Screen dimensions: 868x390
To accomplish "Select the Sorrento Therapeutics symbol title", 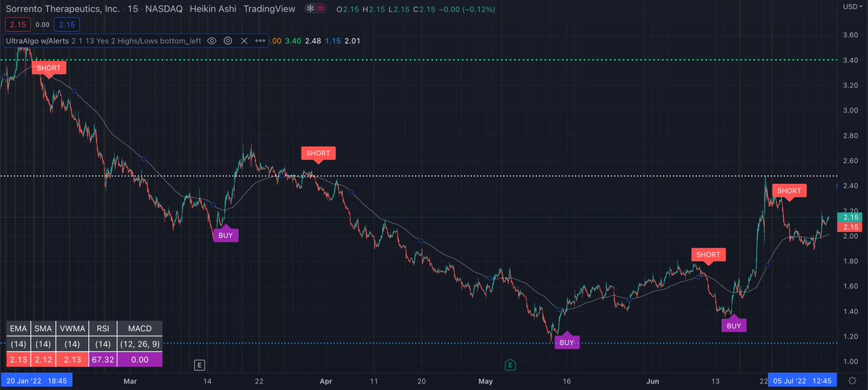I will coord(62,9).
